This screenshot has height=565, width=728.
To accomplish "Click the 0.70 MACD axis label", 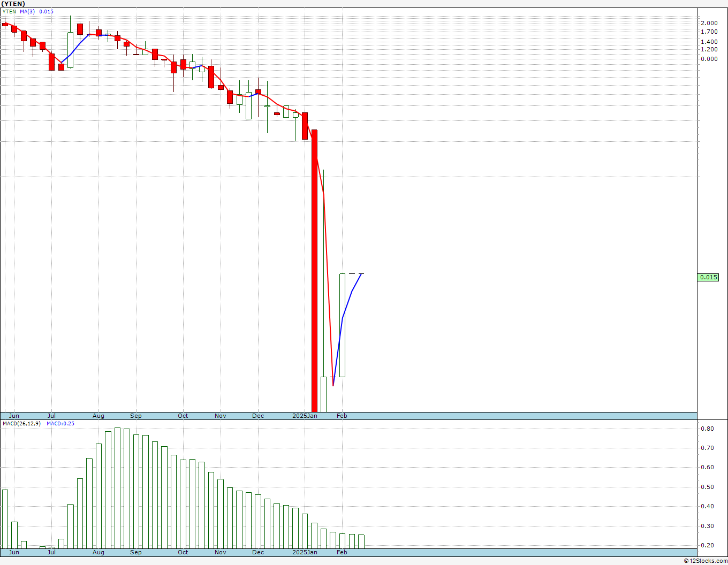I will [707, 448].
